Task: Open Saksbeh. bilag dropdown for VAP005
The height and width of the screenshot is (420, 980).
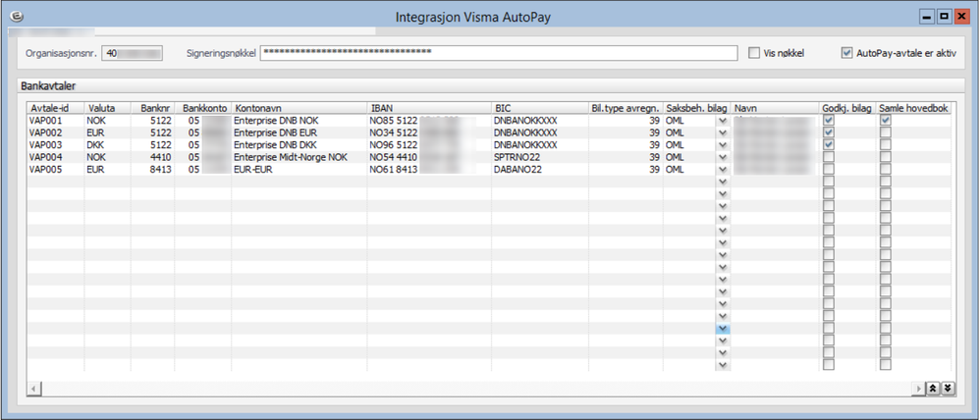Action: (x=723, y=169)
